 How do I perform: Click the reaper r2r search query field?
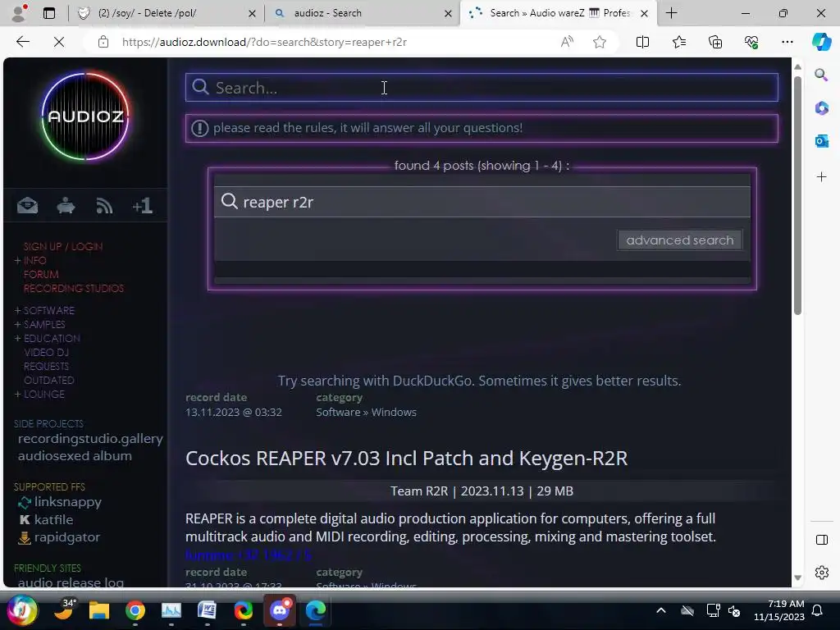tap(482, 202)
